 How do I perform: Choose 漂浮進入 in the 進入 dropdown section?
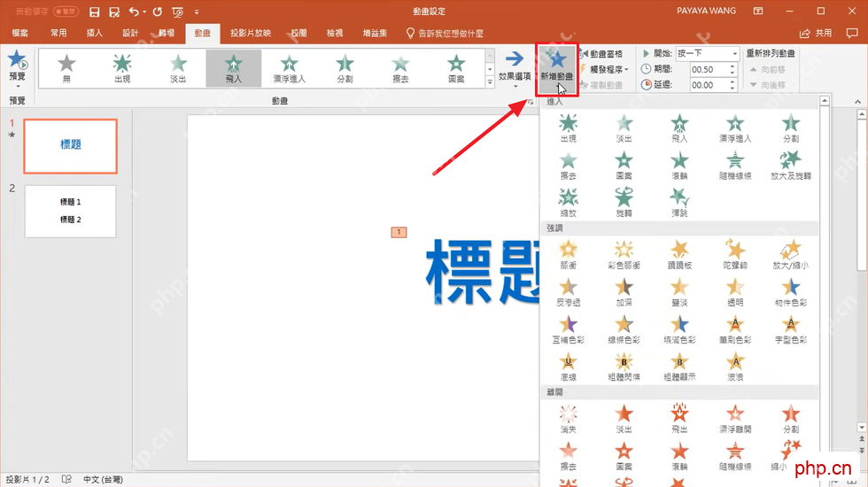coord(735,128)
